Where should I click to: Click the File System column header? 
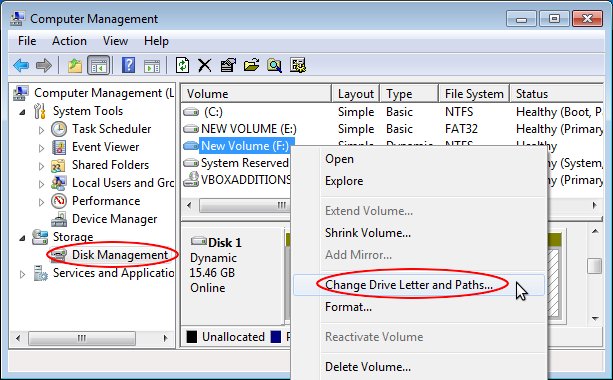474,94
